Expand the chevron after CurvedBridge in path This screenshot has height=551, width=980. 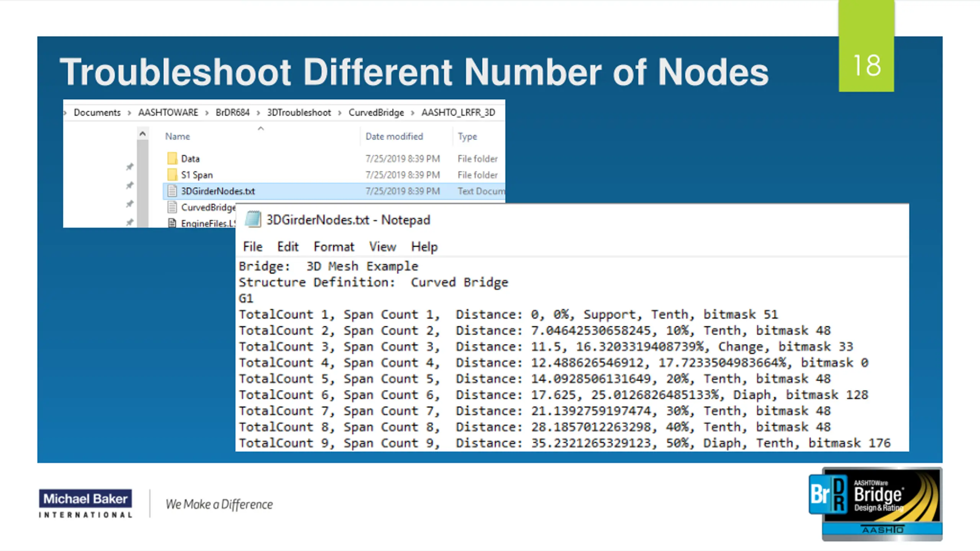pyautogui.click(x=413, y=113)
